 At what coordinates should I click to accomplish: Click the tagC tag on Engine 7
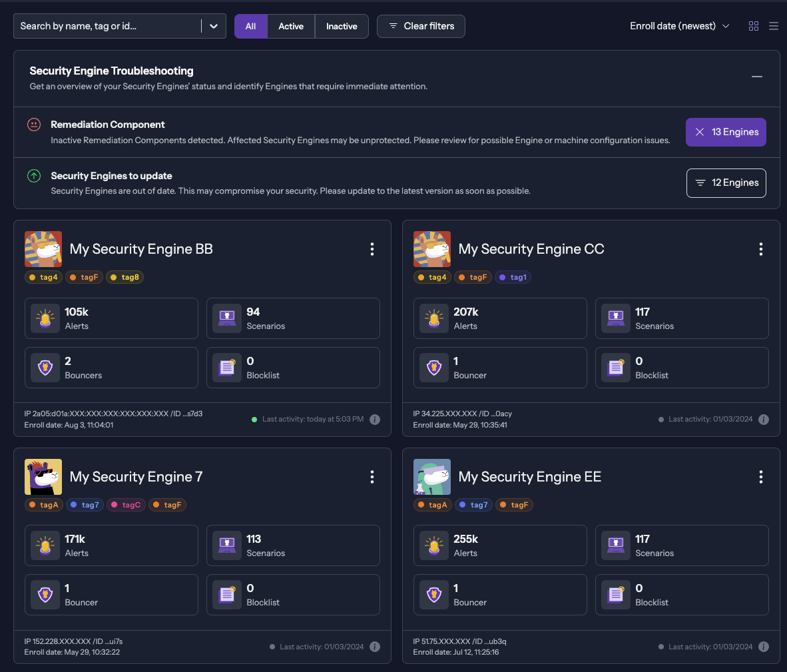[127, 505]
